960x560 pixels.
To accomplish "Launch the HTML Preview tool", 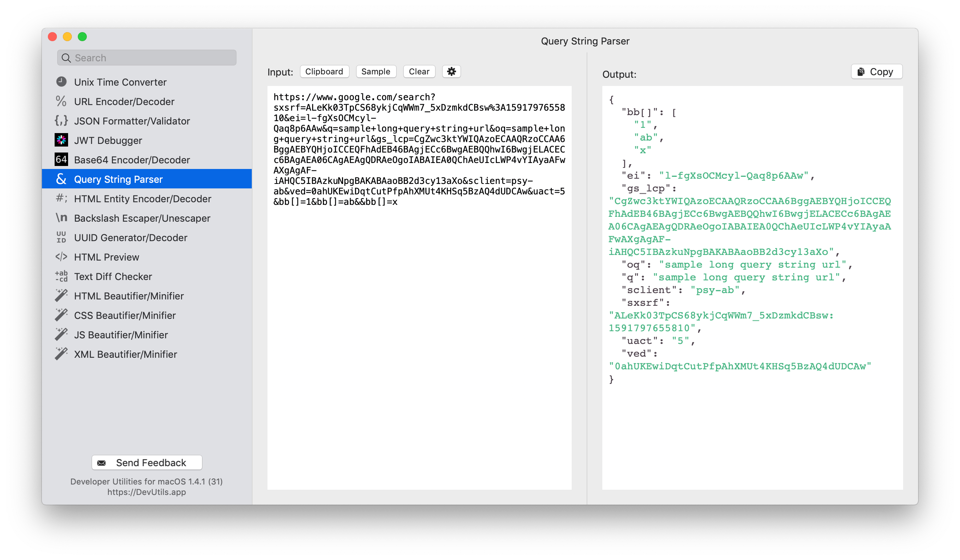I will point(106,256).
